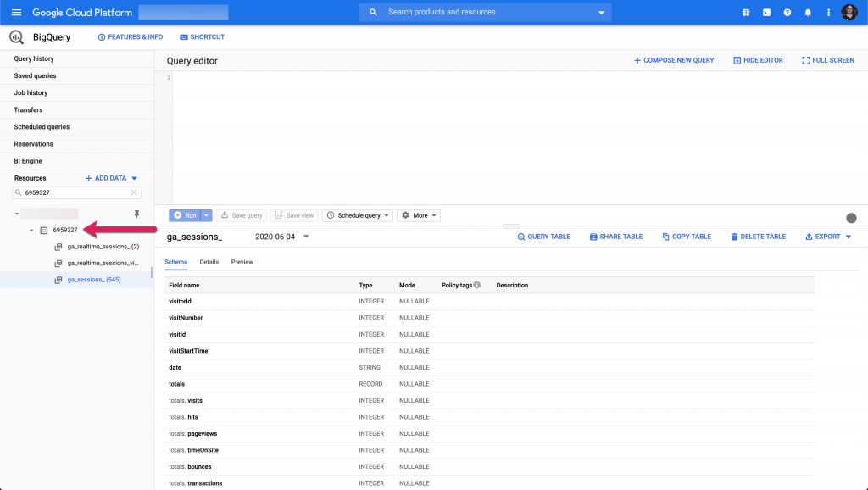Pin the project with pin icon
This screenshot has width=868, height=490.
coord(136,214)
